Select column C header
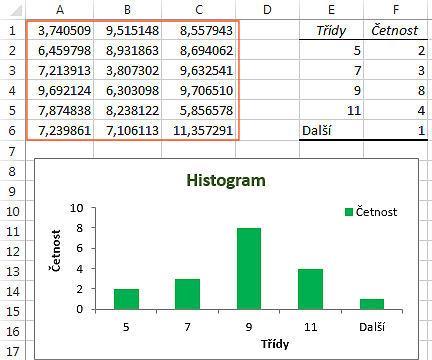The height and width of the screenshot is (360, 432). (x=199, y=9)
